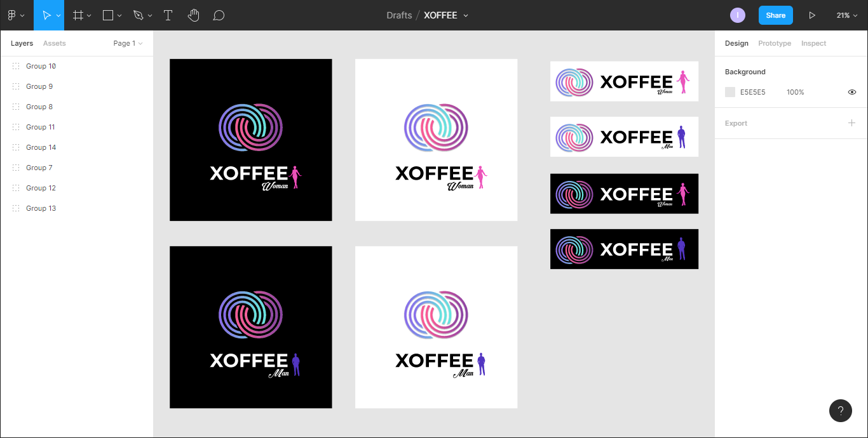Click the Share button
Image resolution: width=868 pixels, height=438 pixels.
(775, 15)
